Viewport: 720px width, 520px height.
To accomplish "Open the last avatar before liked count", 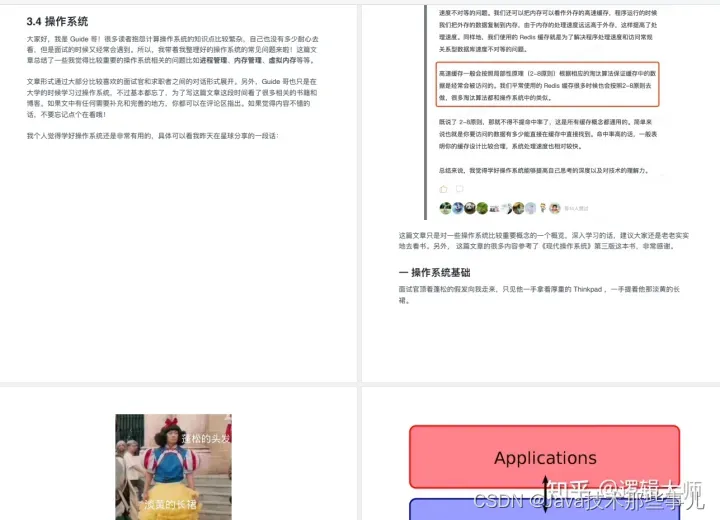I will pyautogui.click(x=555, y=208).
